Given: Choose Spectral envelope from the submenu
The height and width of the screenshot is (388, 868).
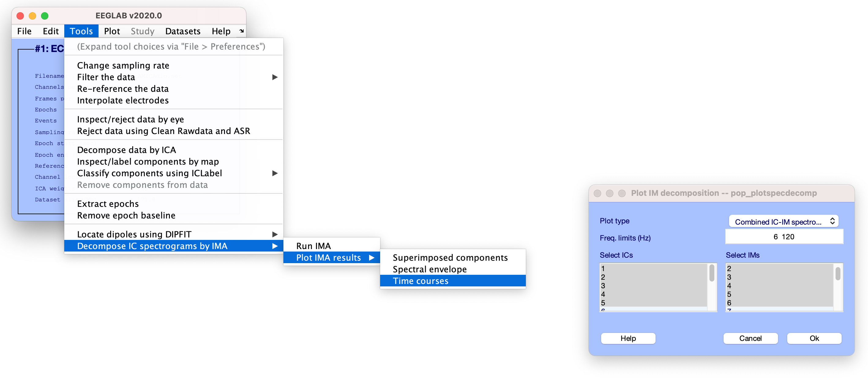Looking at the screenshot, I should (x=429, y=269).
